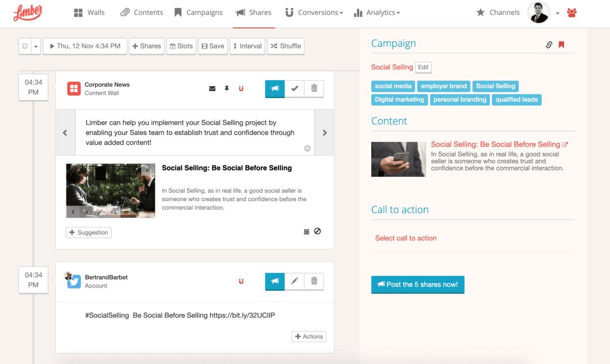This screenshot has height=364, width=610.
Task: Click the checkmark button on Corporate News
Action: (295, 89)
